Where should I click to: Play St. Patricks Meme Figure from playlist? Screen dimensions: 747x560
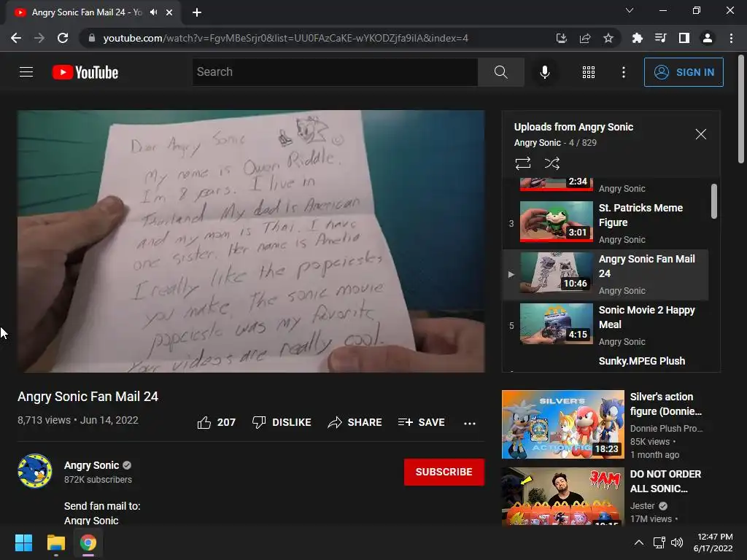605,223
